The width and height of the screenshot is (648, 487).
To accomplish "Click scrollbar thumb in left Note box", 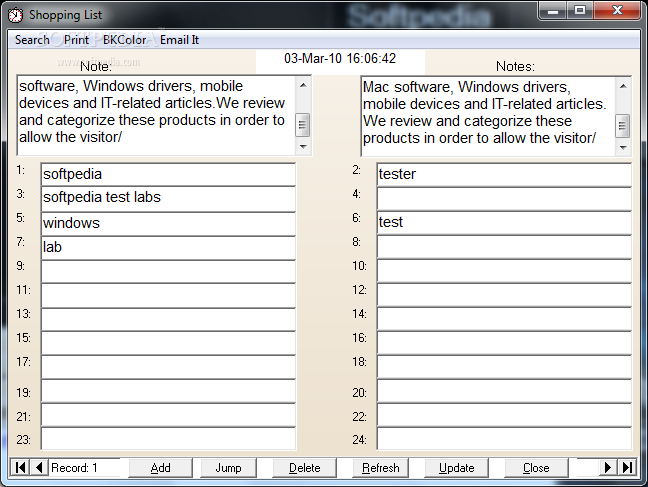I will tap(303, 125).
